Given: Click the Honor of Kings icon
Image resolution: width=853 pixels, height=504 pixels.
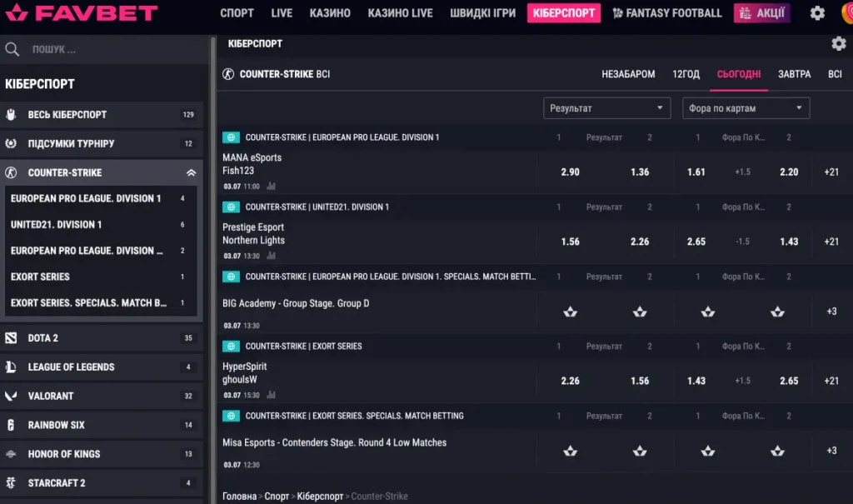Looking at the screenshot, I should [x=11, y=454].
